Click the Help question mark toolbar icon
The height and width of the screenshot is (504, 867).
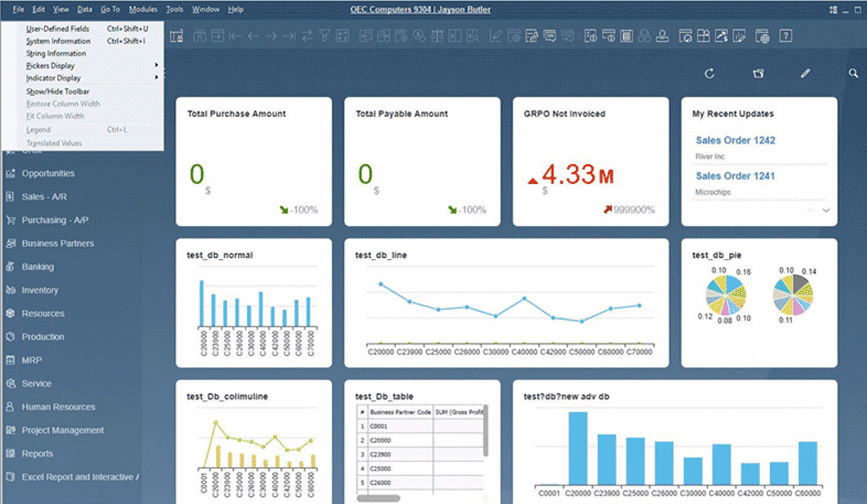tap(785, 36)
